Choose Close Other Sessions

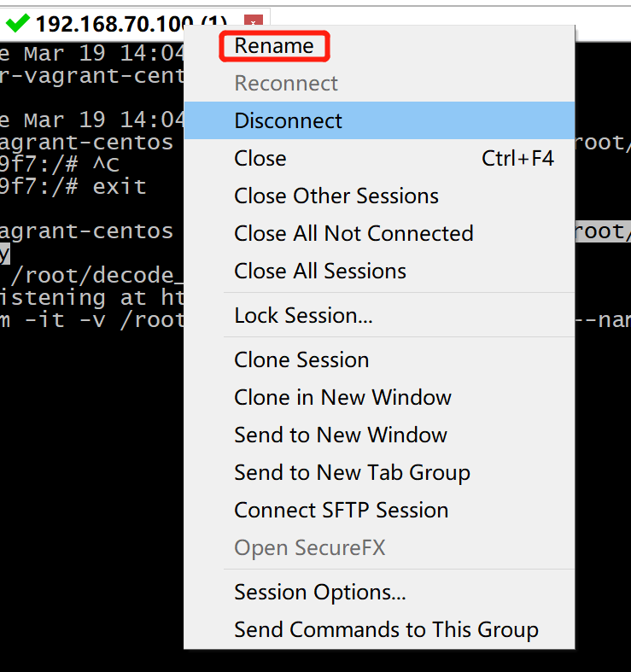[x=336, y=196]
